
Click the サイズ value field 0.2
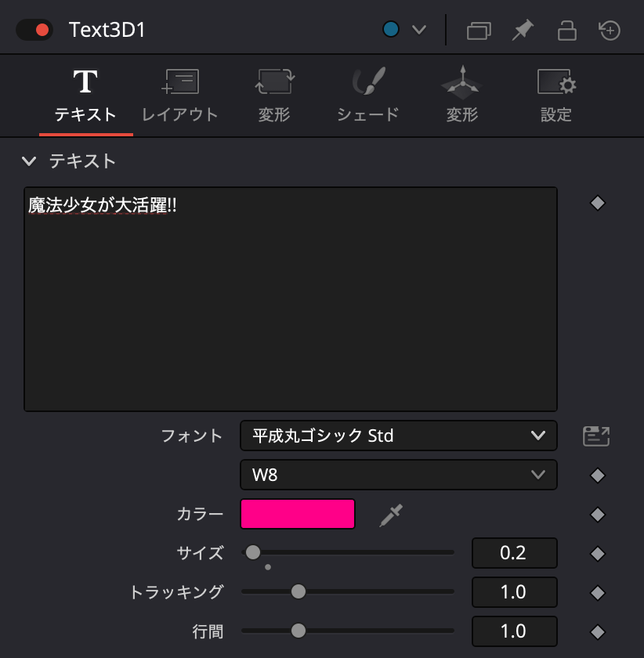click(x=514, y=553)
